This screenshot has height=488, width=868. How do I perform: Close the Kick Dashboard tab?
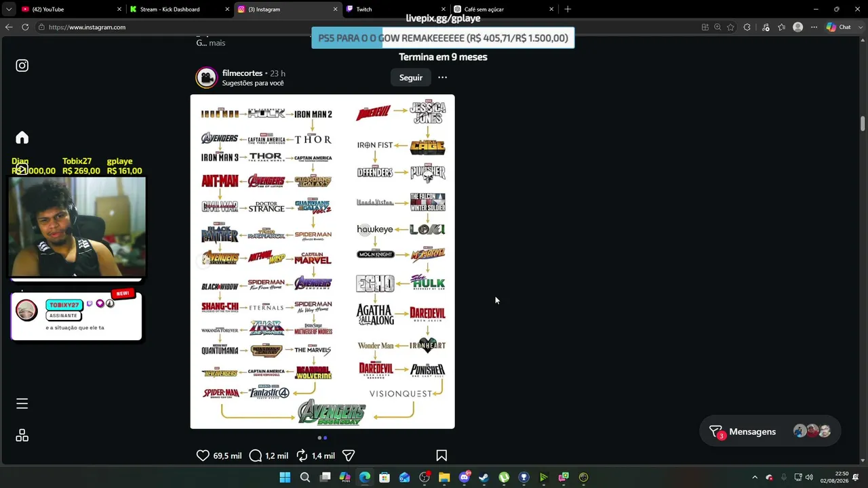227,9
